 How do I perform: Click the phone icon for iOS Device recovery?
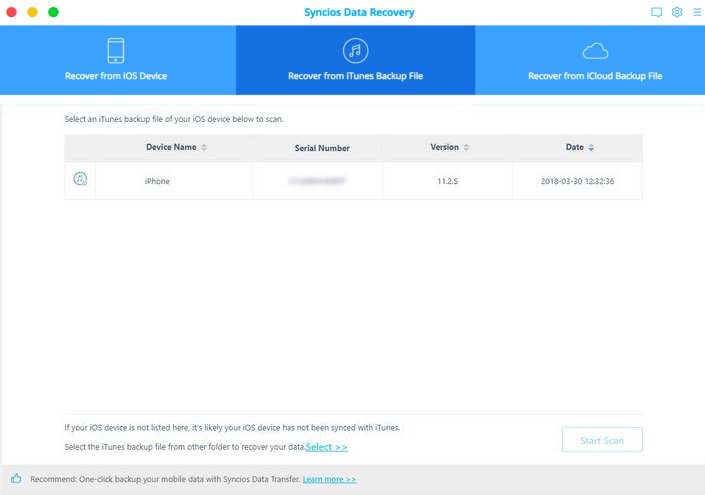[x=116, y=50]
